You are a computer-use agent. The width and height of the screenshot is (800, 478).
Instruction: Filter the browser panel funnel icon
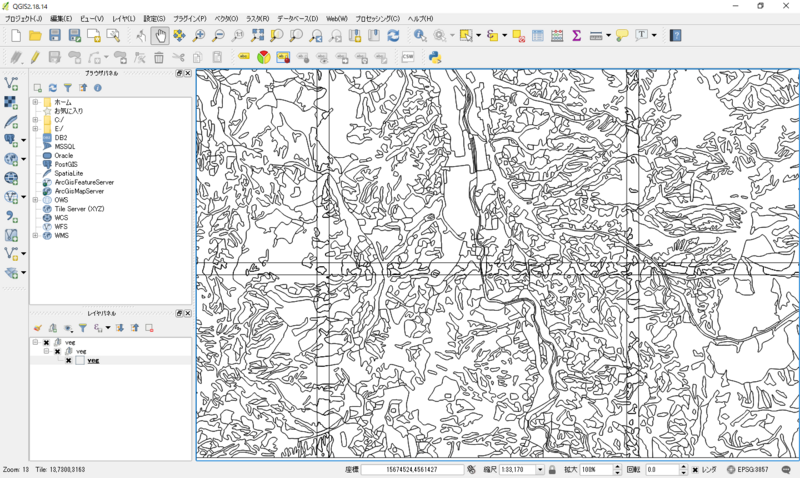click(67, 88)
